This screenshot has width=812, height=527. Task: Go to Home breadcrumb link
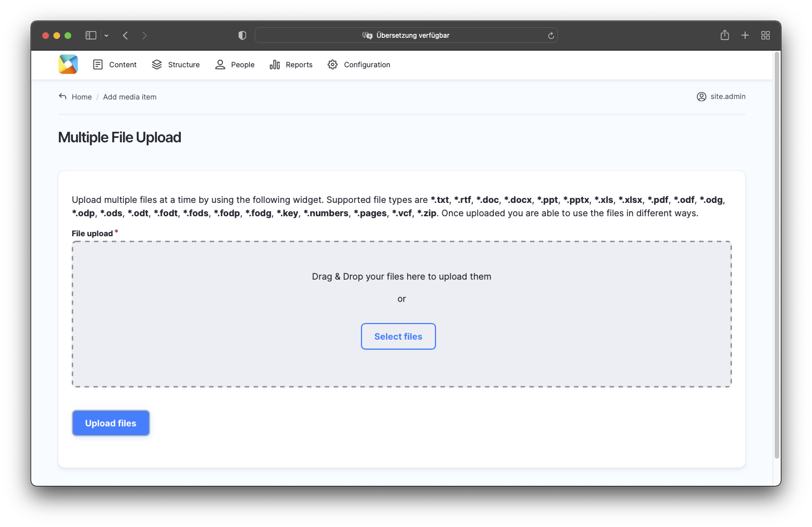click(x=82, y=97)
